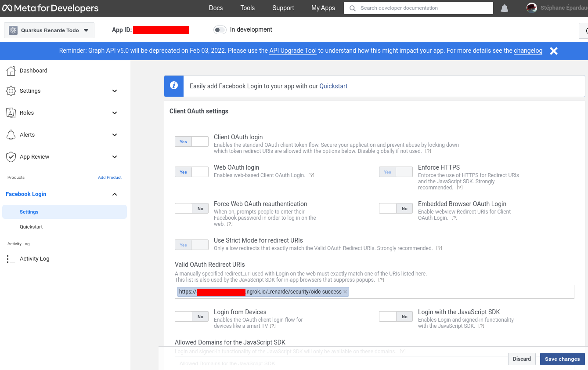Click the Save changes button
Screen dimensions: 588x370
(562, 359)
